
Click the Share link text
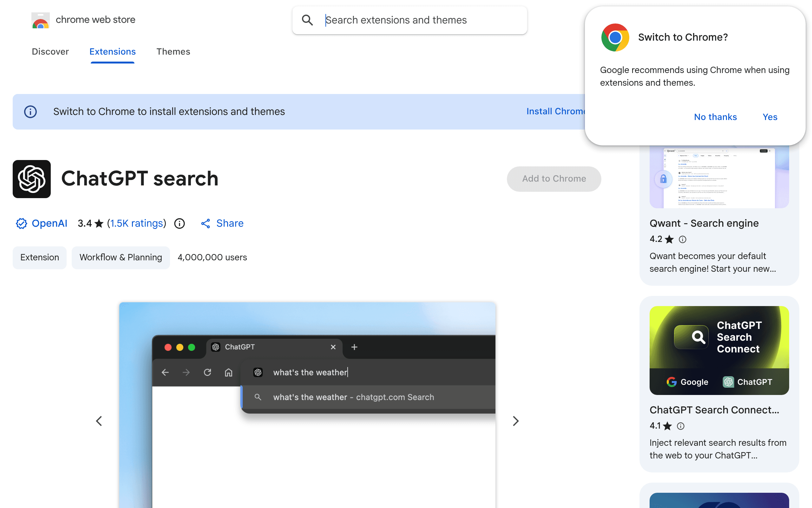click(230, 223)
